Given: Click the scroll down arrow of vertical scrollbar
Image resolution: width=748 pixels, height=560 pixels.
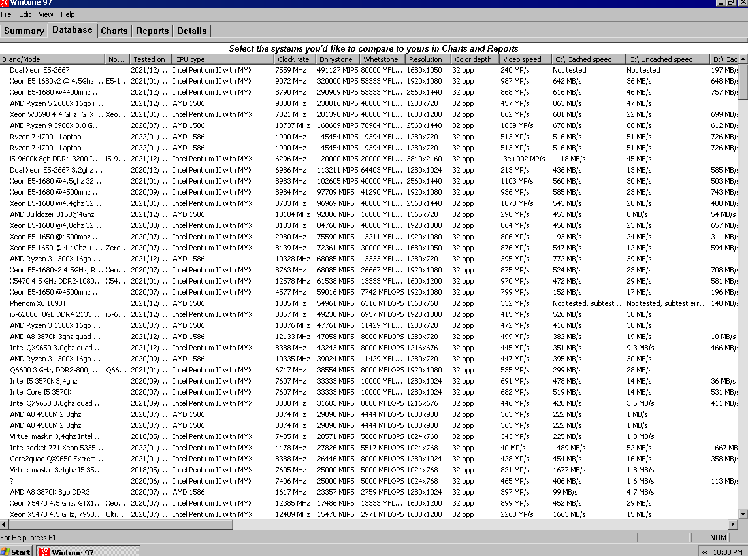Looking at the screenshot, I should click(743, 514).
